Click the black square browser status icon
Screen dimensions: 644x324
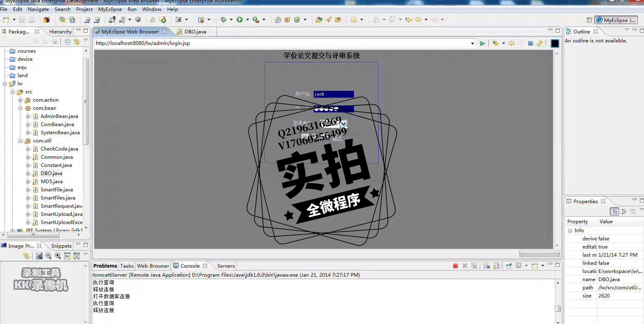tap(555, 43)
